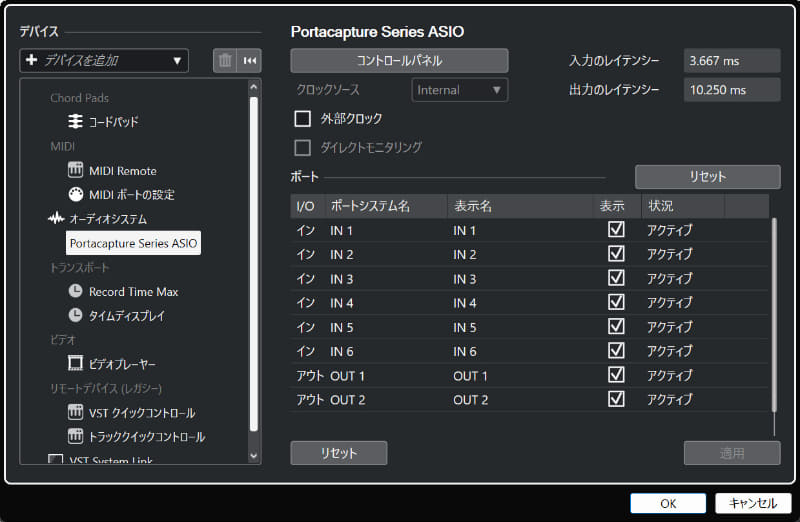Select VST クイックコントロール entry
This screenshot has width=800, height=522.
142,413
